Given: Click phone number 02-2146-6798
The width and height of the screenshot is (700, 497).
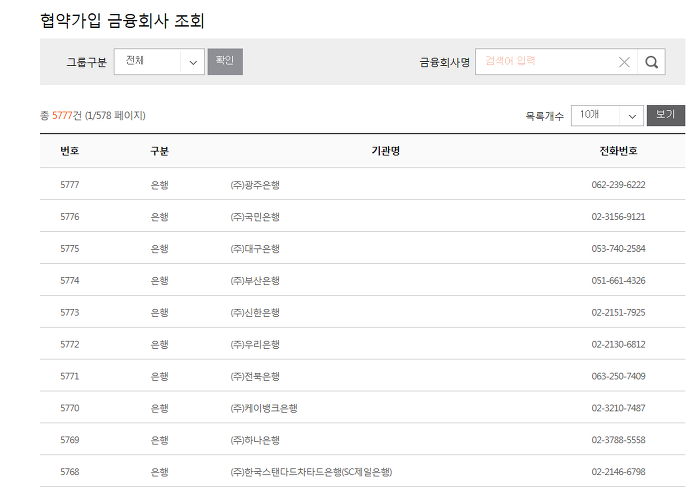Looking at the screenshot, I should coord(618,472).
